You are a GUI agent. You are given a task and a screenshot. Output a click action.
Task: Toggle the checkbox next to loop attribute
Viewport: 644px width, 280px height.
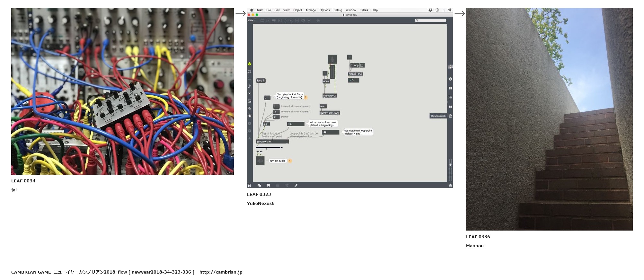click(362, 66)
